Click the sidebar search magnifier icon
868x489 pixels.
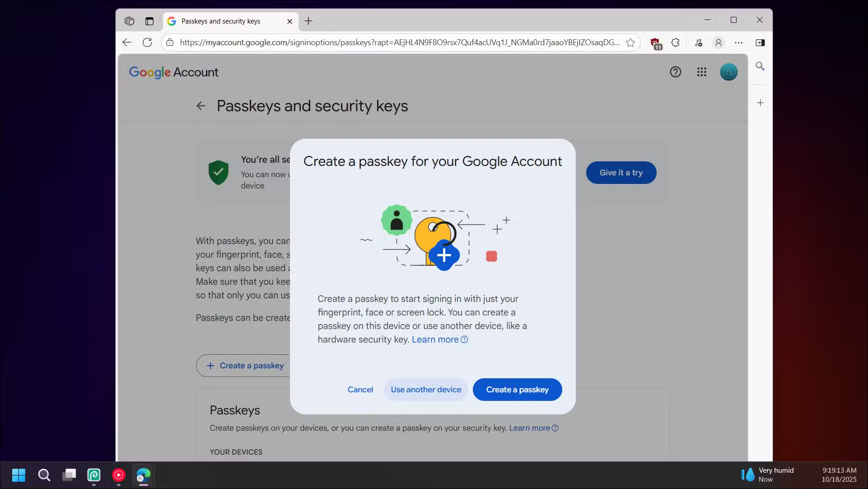[760, 66]
